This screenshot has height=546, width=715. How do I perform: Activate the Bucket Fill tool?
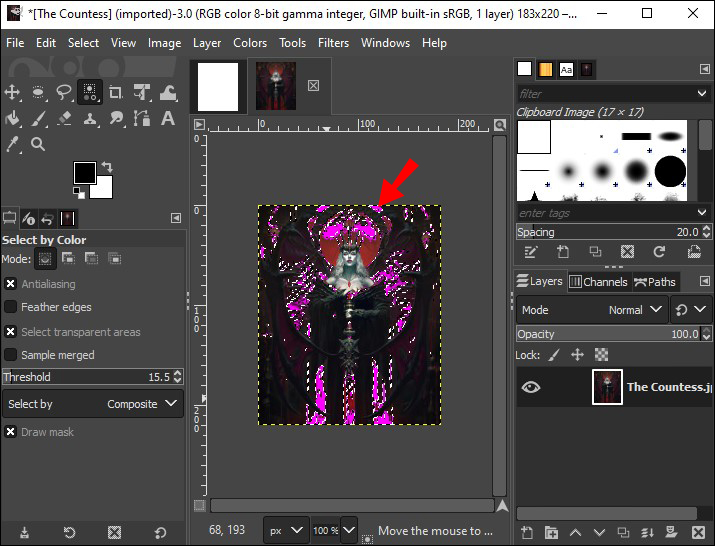tap(13, 118)
